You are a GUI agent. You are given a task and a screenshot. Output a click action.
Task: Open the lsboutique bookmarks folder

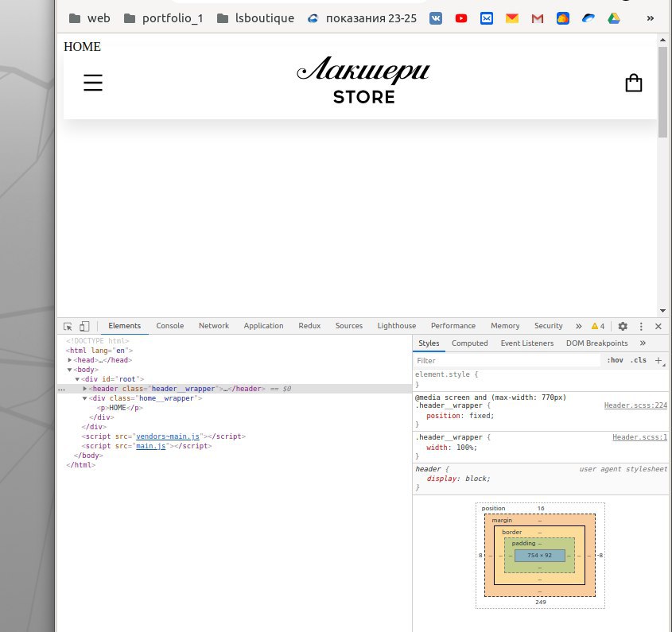(x=255, y=18)
